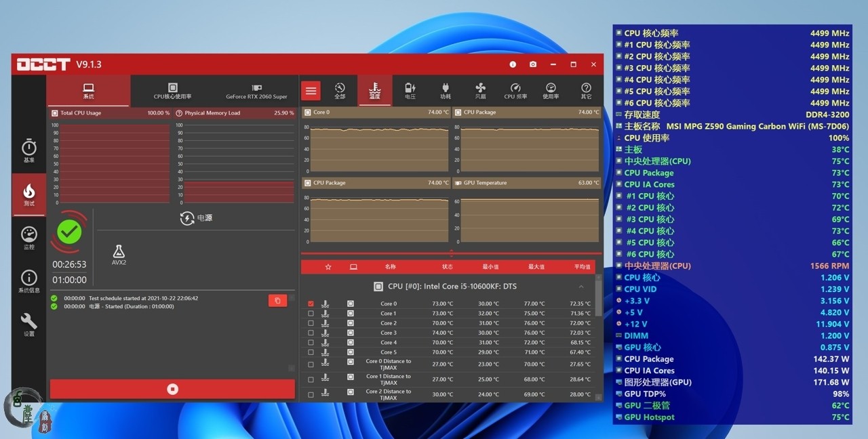Check the Core 3 checkbox
868x439 pixels.
311,333
